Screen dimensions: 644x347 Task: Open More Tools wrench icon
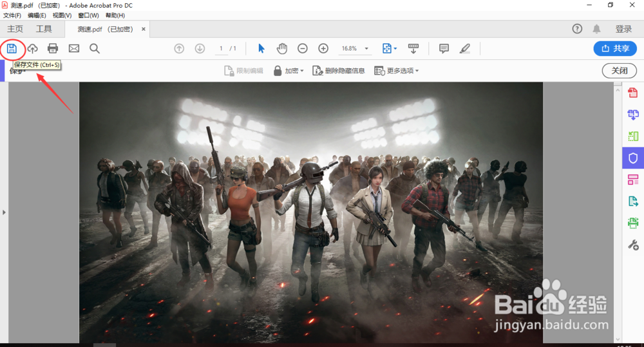633,245
